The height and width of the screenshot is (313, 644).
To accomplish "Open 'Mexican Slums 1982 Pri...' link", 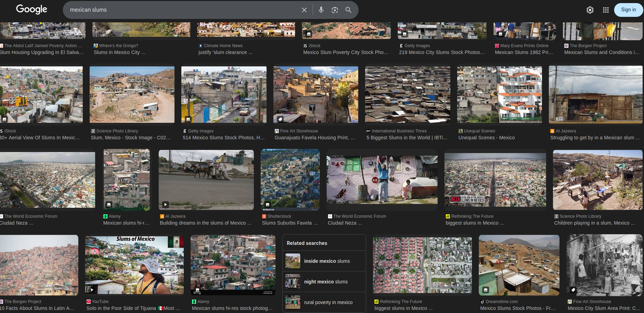I will tap(524, 52).
